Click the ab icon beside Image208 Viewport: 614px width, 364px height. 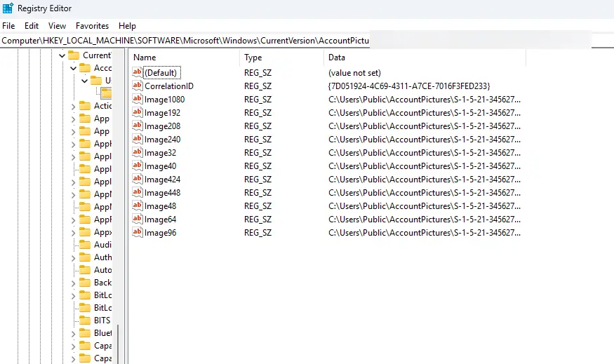tap(137, 126)
